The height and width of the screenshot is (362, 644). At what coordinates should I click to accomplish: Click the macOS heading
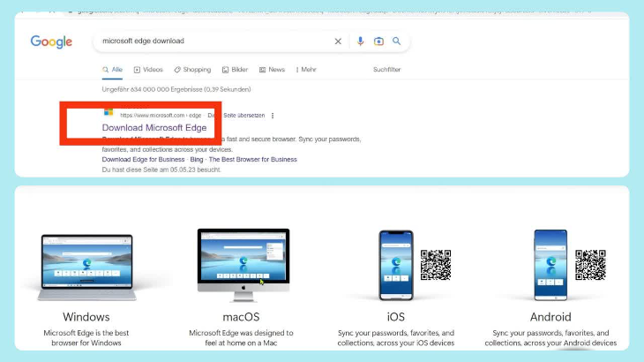(x=241, y=317)
